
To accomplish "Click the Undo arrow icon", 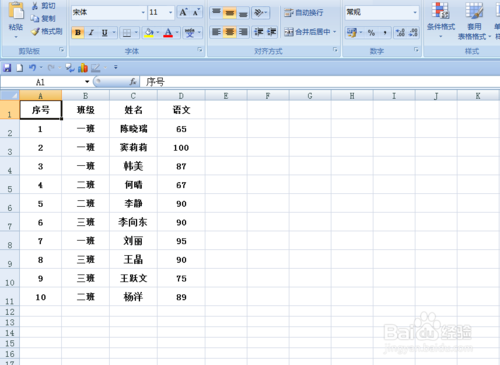I will coord(32,68).
